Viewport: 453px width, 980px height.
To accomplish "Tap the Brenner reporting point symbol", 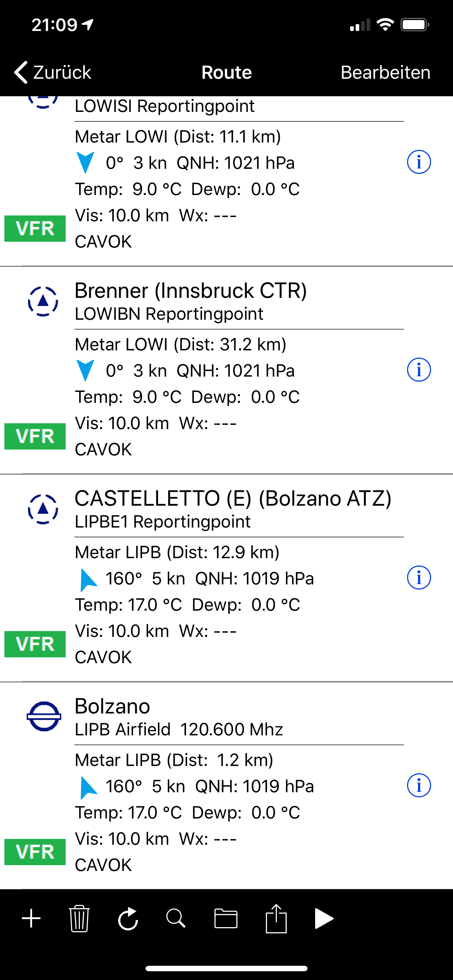I will pyautogui.click(x=43, y=301).
